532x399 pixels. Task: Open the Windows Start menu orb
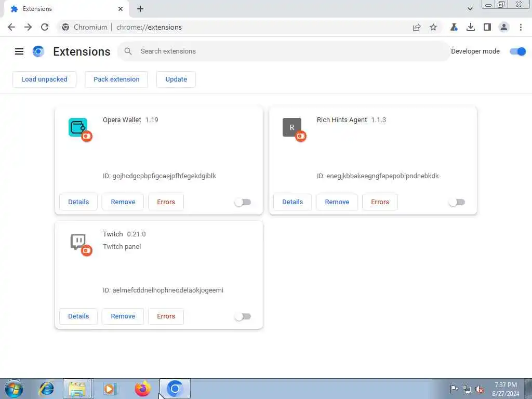click(14, 389)
